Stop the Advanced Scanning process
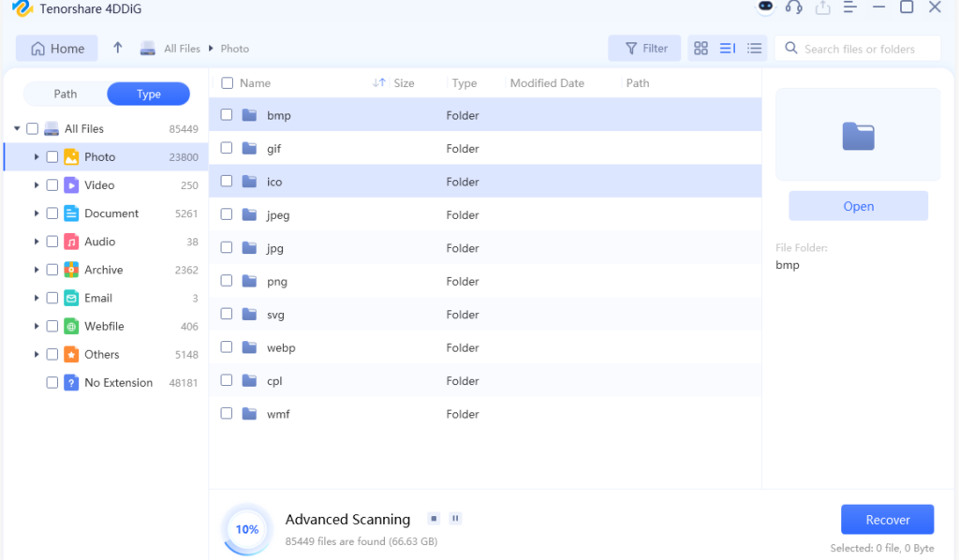Screen dimensions: 959x560 tap(434, 518)
